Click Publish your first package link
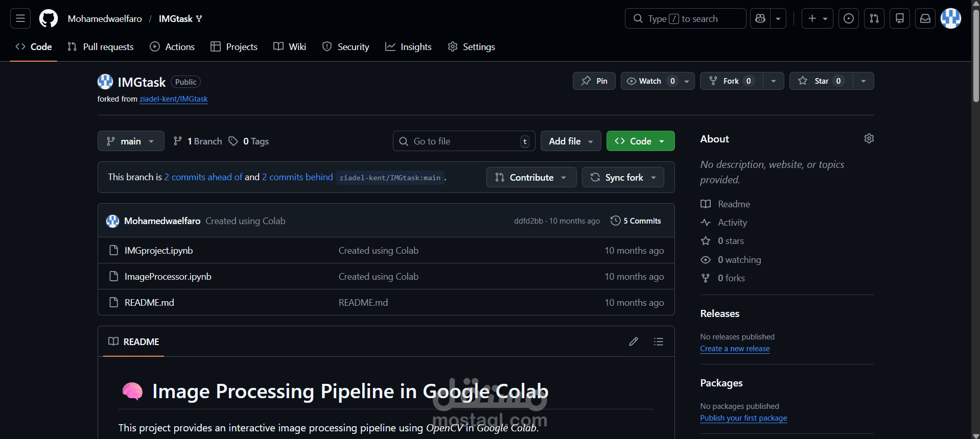This screenshot has width=980, height=439. 743,418
